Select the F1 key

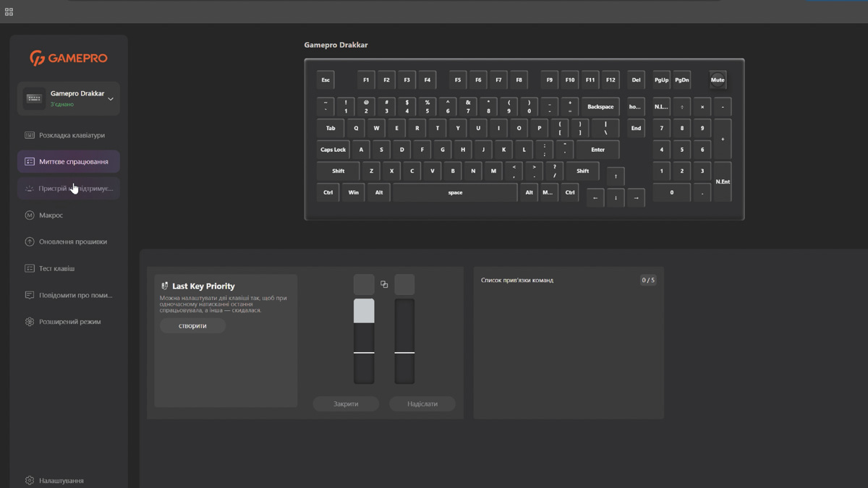point(366,80)
